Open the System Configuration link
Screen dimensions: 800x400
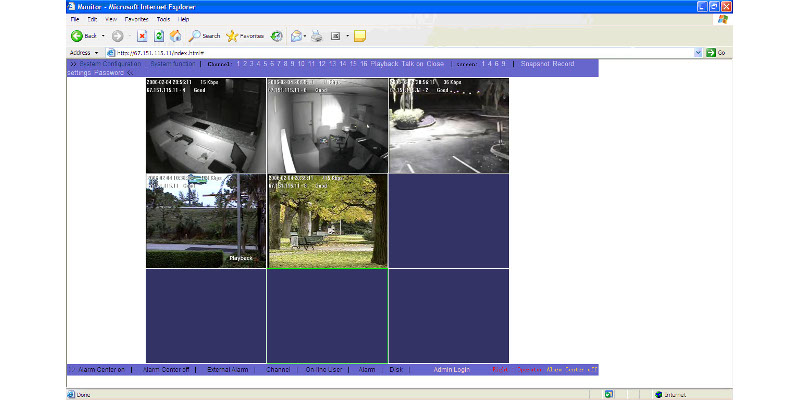(x=109, y=64)
